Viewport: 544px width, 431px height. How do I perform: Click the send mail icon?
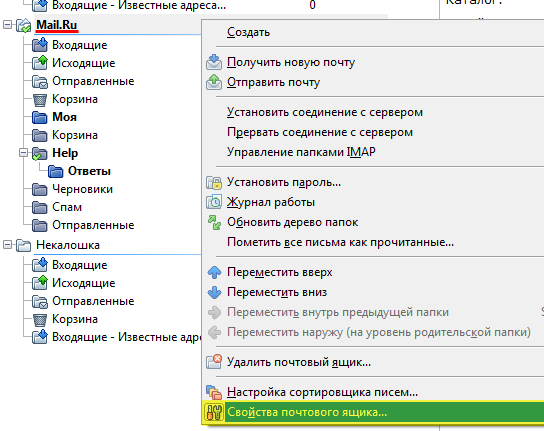coord(214,82)
